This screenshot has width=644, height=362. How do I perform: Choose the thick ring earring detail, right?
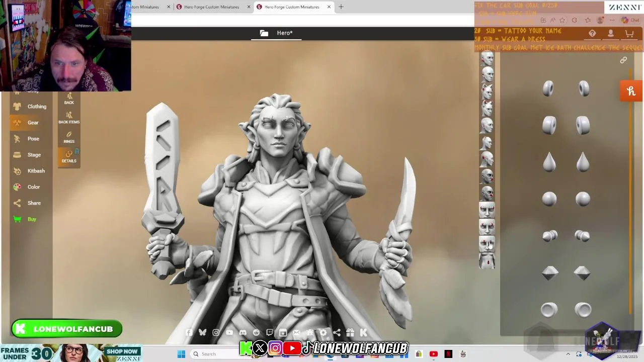[583, 125]
